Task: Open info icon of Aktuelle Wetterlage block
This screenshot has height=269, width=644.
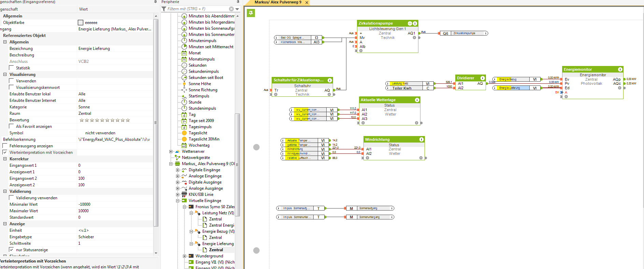Action: tap(417, 100)
